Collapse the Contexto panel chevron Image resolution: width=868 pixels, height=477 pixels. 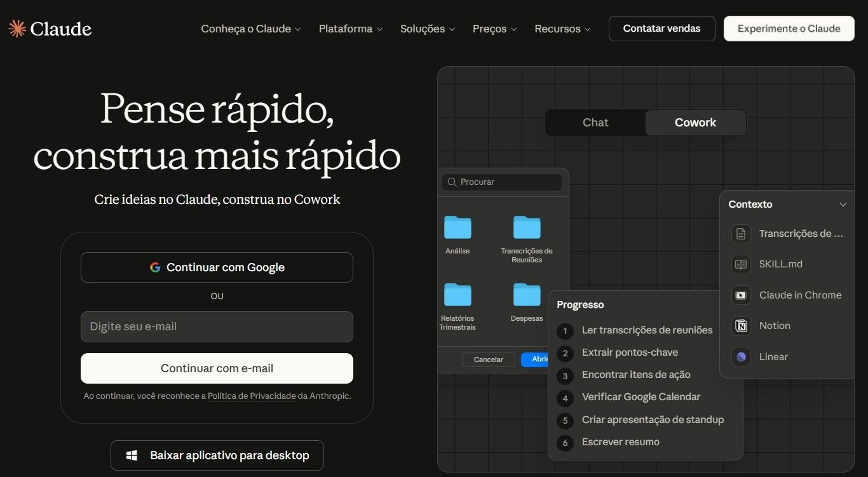pos(843,205)
